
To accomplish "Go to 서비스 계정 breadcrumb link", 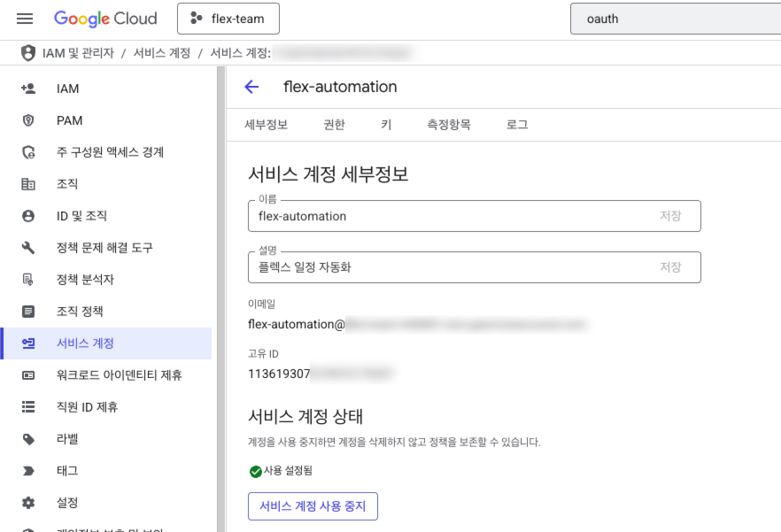I will pyautogui.click(x=162, y=53).
